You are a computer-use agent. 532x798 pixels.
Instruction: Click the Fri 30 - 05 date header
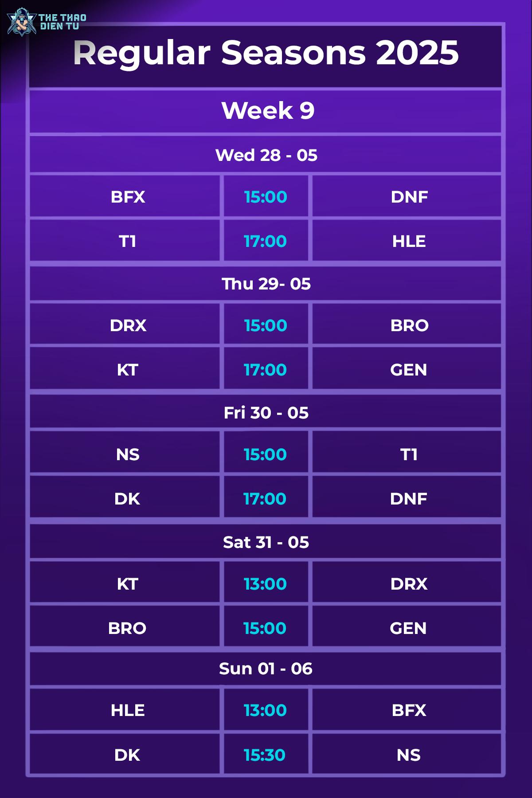pos(266,413)
